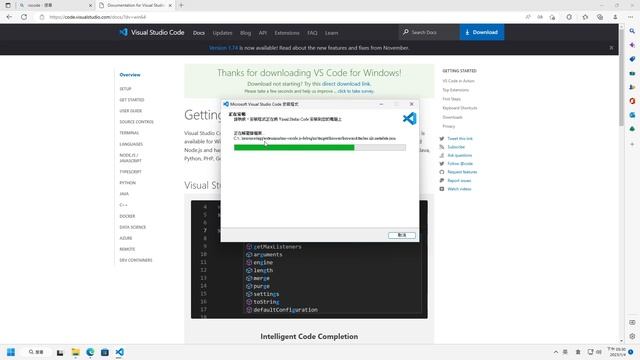Open the green tree icon in Edge sidebar
Image resolution: width=640 pixels, height=360 pixels.
point(632,129)
